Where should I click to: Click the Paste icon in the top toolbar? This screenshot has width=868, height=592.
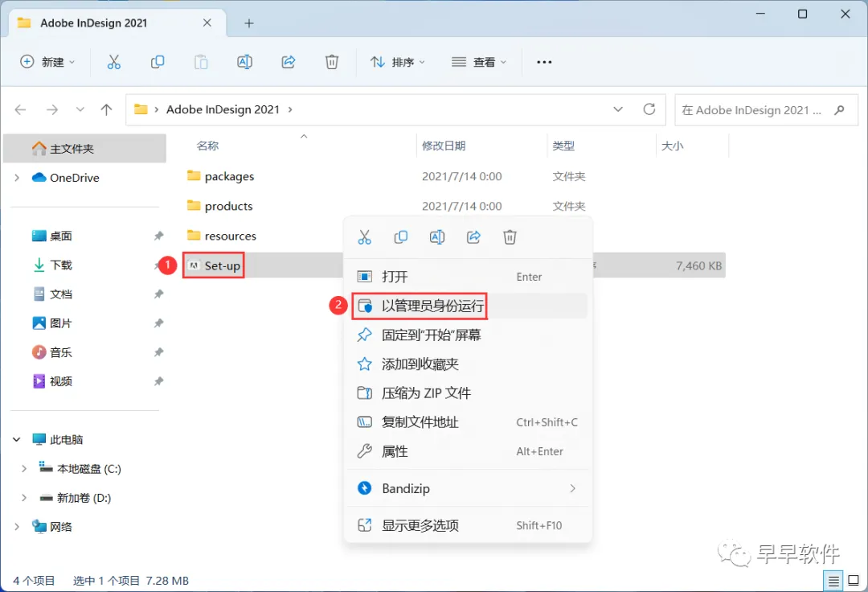201,62
